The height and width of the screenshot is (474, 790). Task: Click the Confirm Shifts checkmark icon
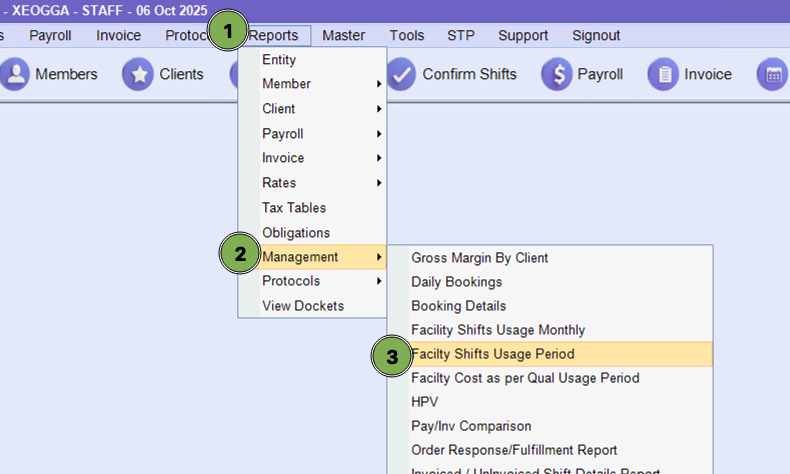tap(401, 74)
